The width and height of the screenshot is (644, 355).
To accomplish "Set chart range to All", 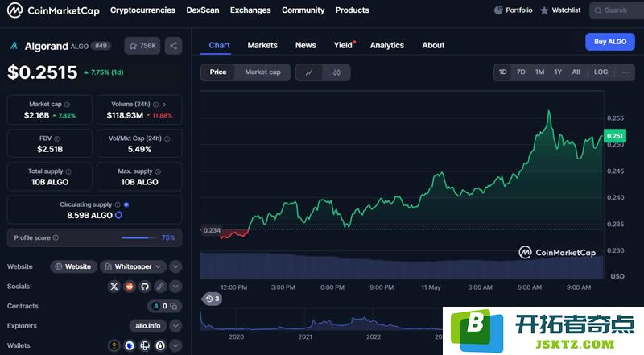I will point(576,72).
